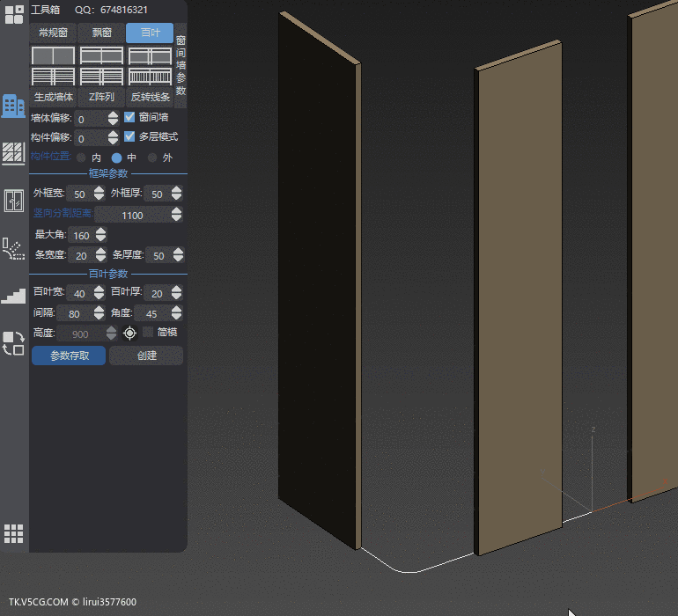Click the height pick target icon
This screenshot has width=678, height=616.
[130, 333]
